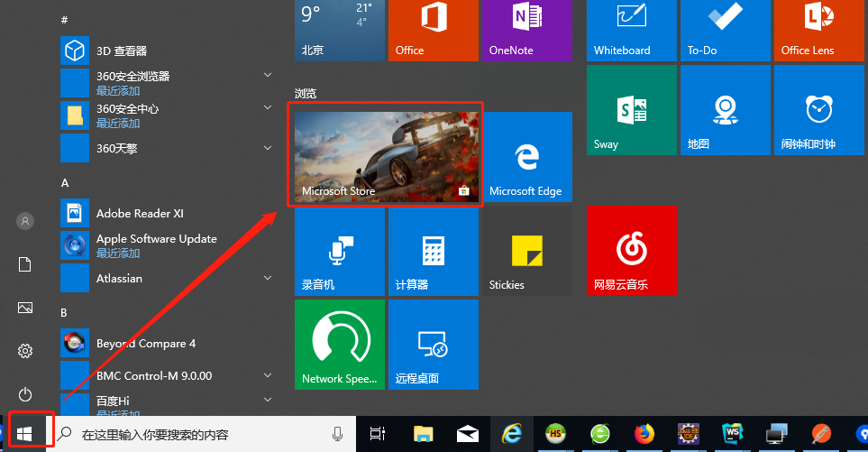Open the Sway tile
The width and height of the screenshot is (868, 452).
click(631, 110)
